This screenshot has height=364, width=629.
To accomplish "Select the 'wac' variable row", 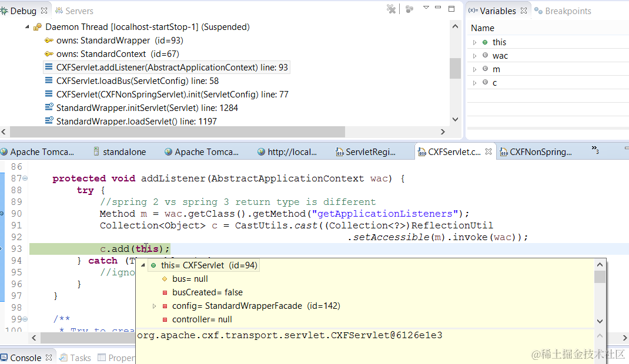I will click(548, 56).
